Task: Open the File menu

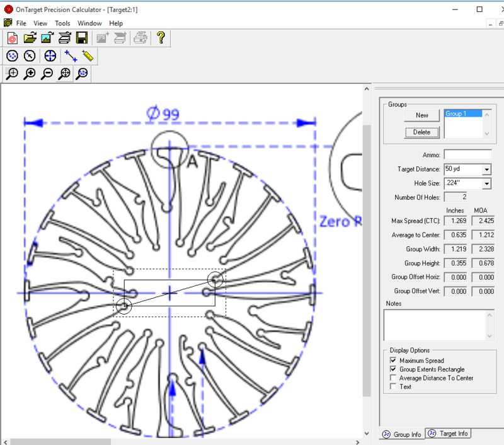Action: [x=21, y=23]
